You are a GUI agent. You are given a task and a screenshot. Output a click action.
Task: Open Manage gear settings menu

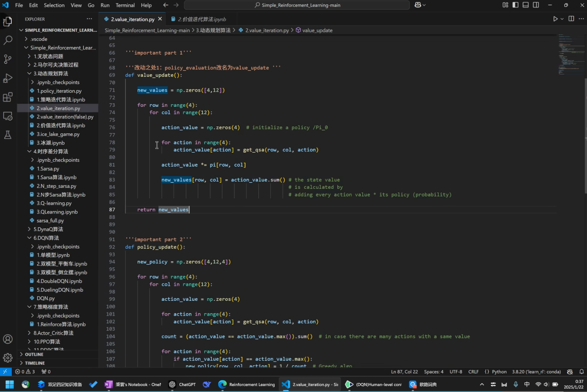click(x=8, y=358)
